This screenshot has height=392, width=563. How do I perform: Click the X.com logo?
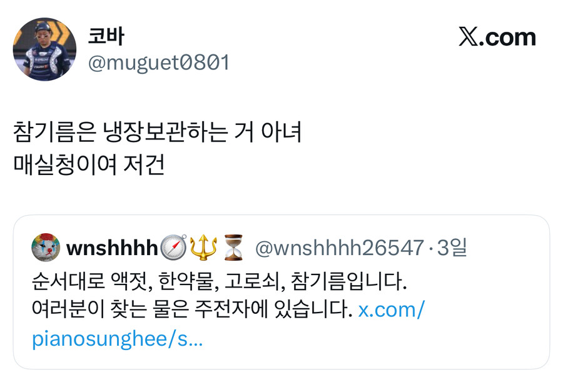(497, 37)
